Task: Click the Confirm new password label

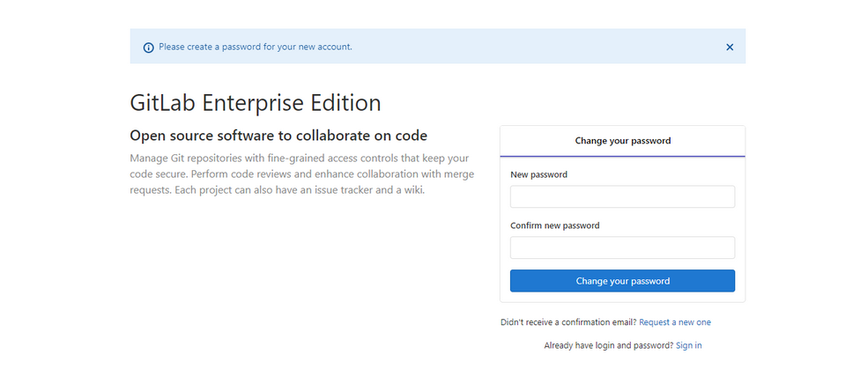Action: pyautogui.click(x=554, y=225)
